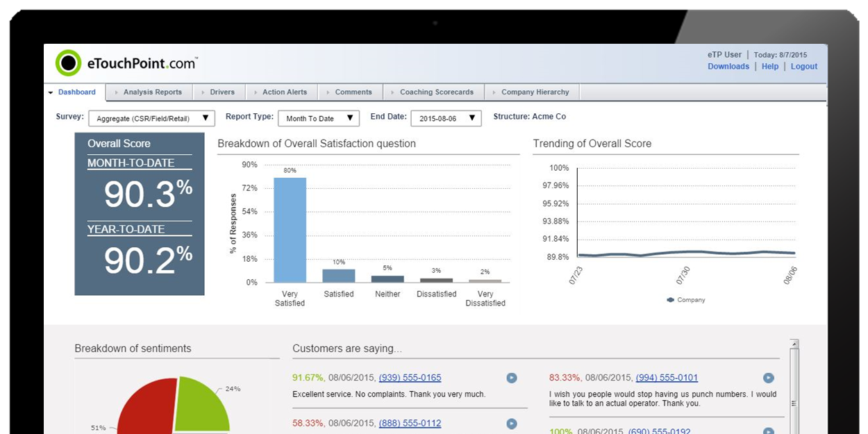Screen dimensions: 868x434
Task: Click the Neither 5% bar
Action: tap(387, 279)
